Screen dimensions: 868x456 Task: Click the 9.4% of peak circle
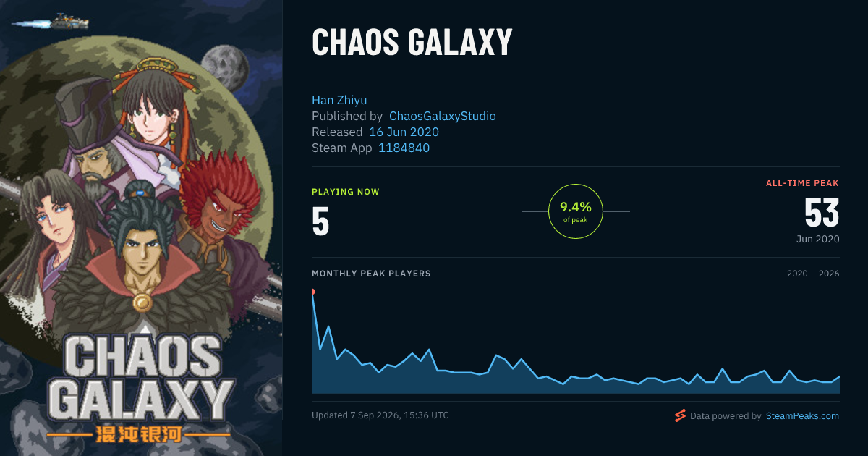(576, 211)
